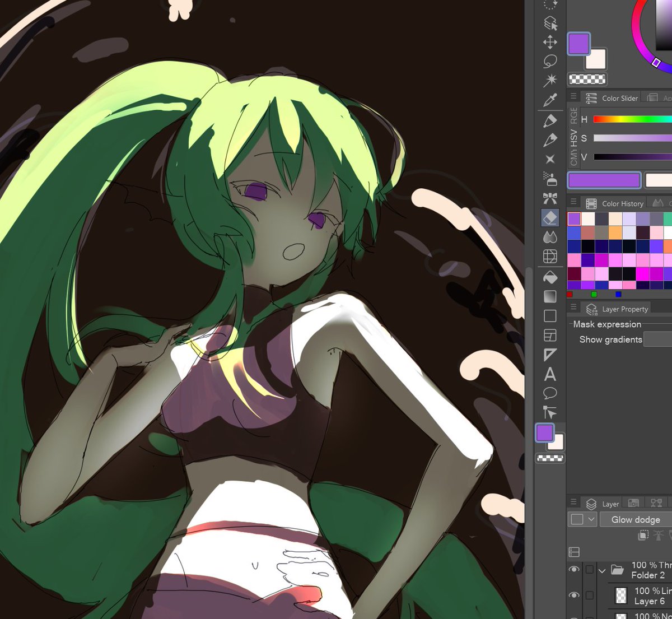
Task: Select the Frame border tool
Action: (x=550, y=335)
